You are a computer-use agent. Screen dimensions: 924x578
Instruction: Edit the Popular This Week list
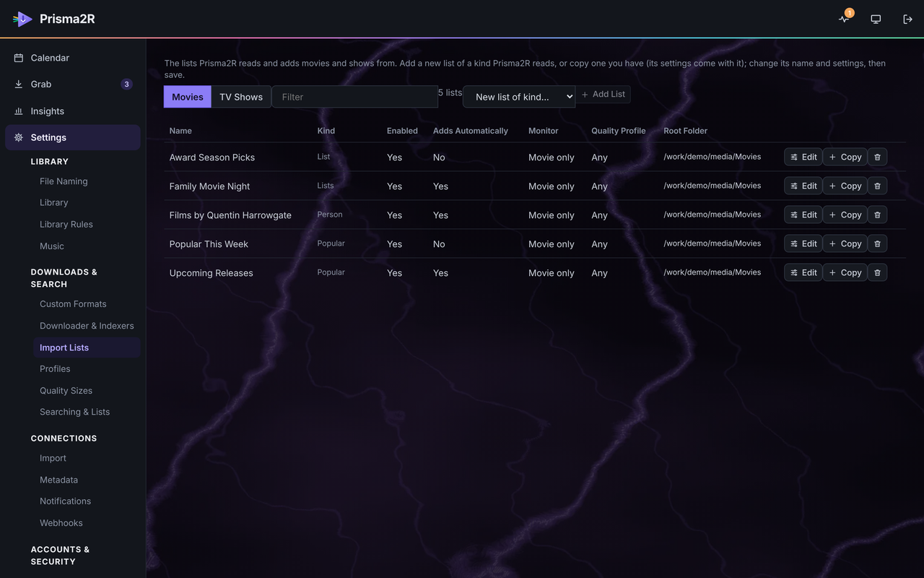(x=803, y=243)
